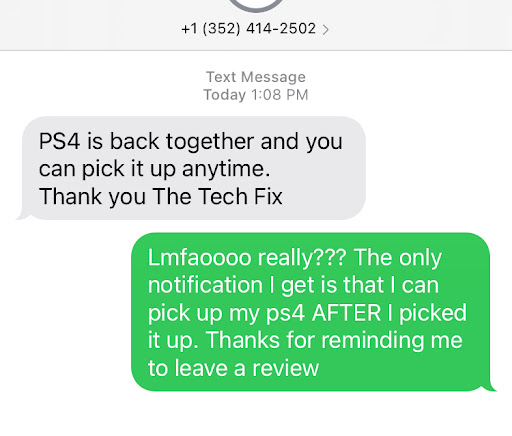Tap the contact avatar circle at top
The image size is (512, 436).
click(256, 5)
